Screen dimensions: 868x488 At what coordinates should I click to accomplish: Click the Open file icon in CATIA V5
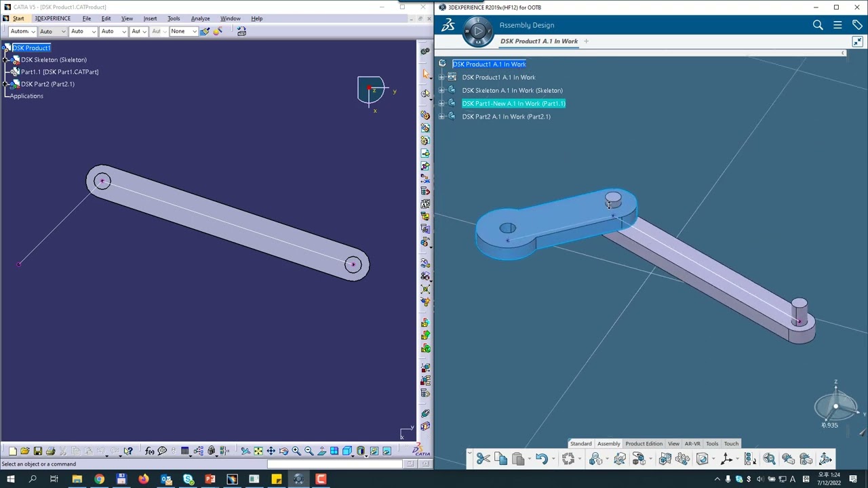point(25,451)
